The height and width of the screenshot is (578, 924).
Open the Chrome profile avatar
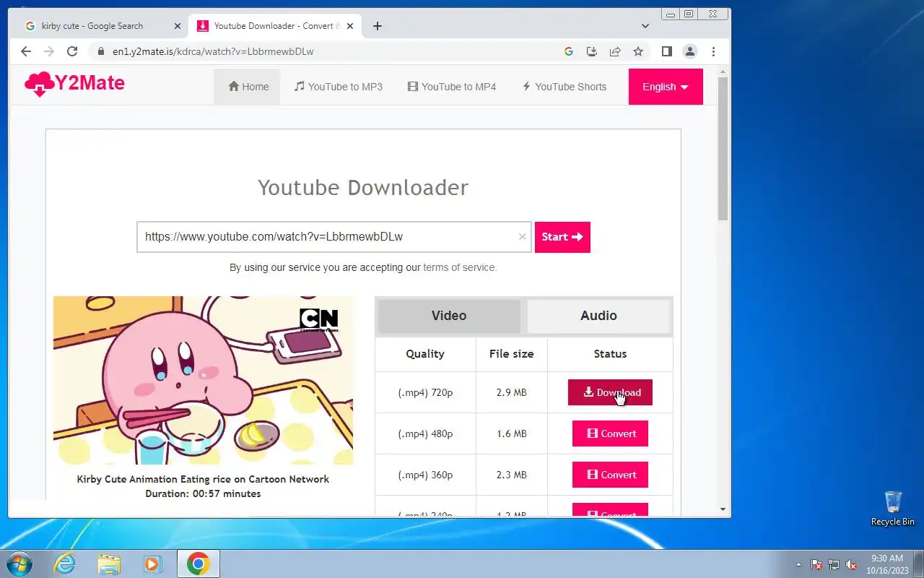[690, 51]
